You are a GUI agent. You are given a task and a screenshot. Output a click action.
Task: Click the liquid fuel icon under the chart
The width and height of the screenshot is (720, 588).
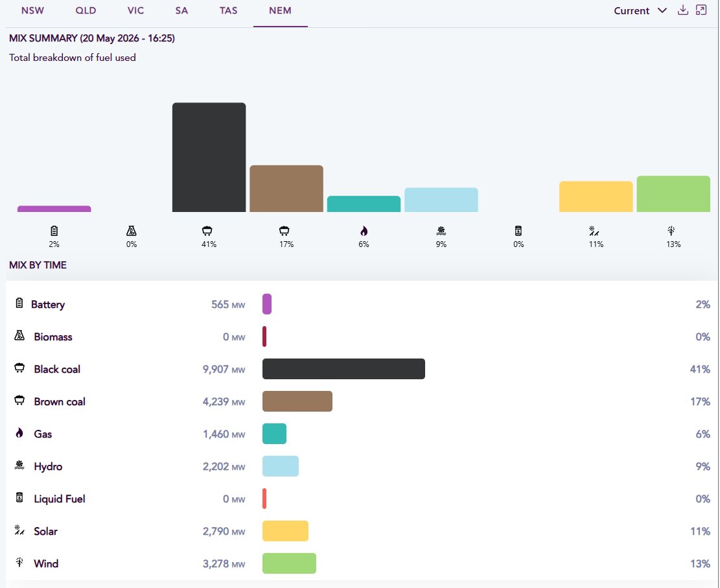click(518, 231)
